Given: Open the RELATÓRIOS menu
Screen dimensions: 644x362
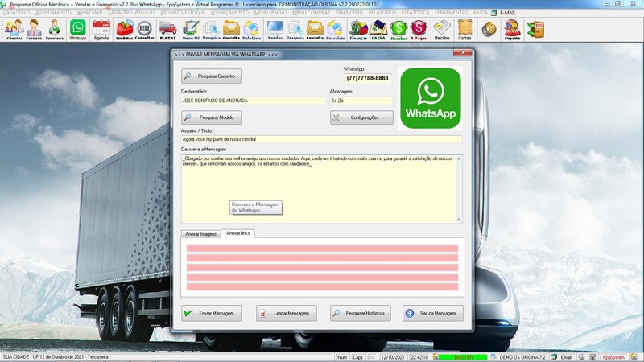Looking at the screenshot, I should point(382,13).
